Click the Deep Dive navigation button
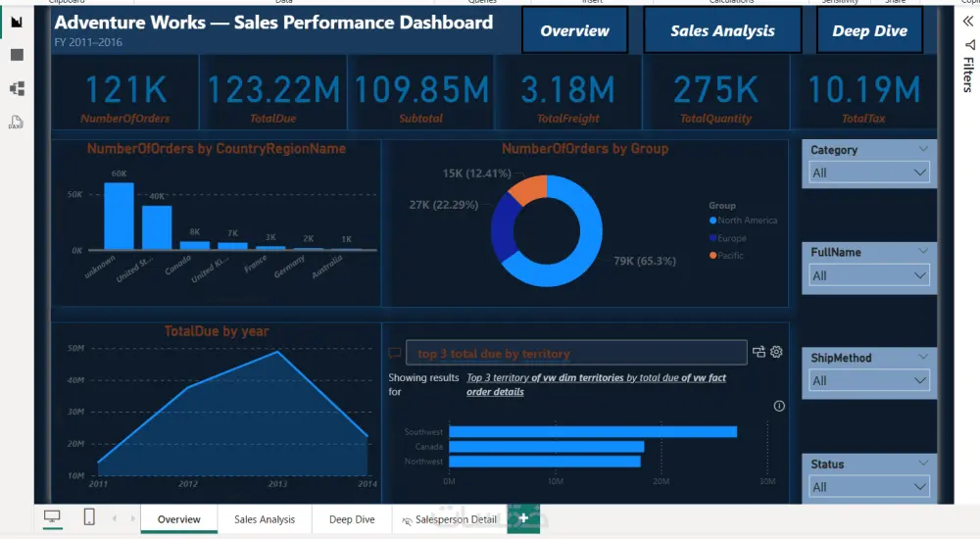The image size is (980, 539). tap(869, 30)
